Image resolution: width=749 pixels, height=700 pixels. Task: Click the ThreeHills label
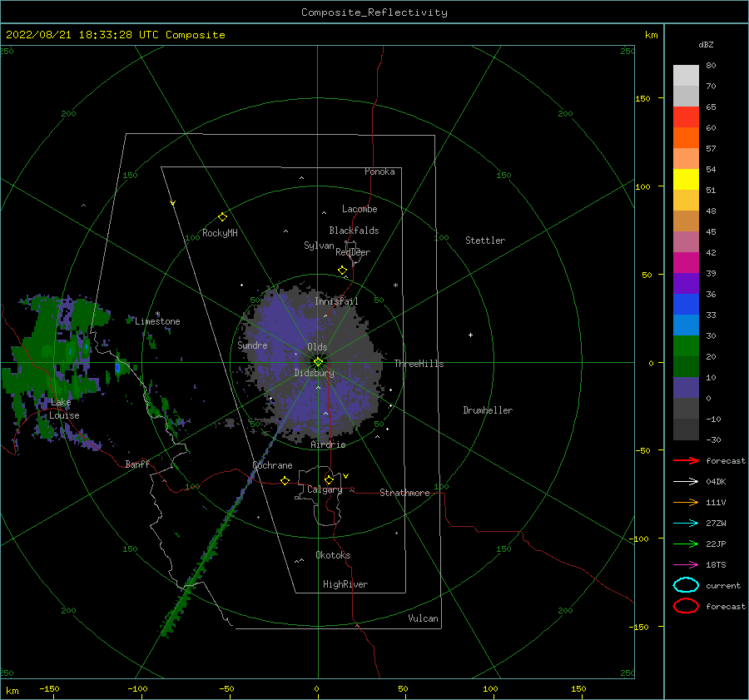tap(419, 364)
